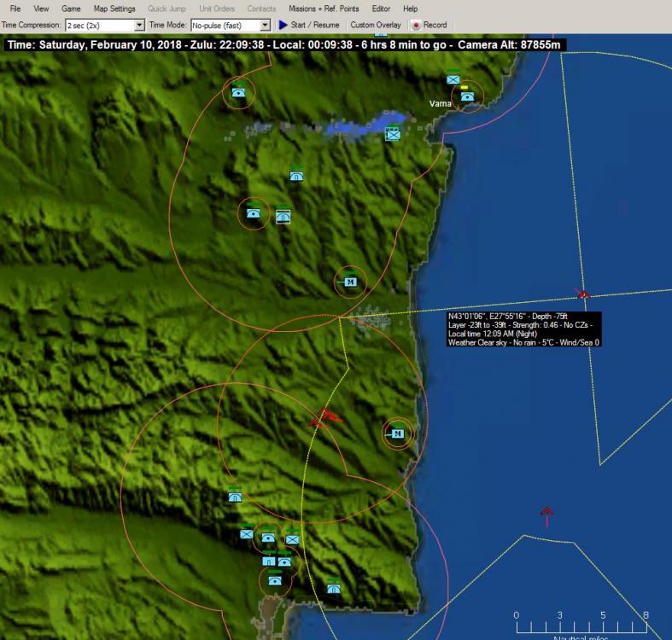Click the Record button label
Viewport: 672px width, 640px height.
click(435, 26)
